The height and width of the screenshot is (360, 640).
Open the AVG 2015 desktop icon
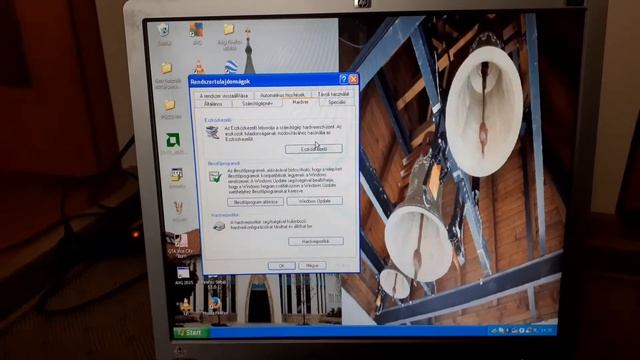[x=183, y=273]
